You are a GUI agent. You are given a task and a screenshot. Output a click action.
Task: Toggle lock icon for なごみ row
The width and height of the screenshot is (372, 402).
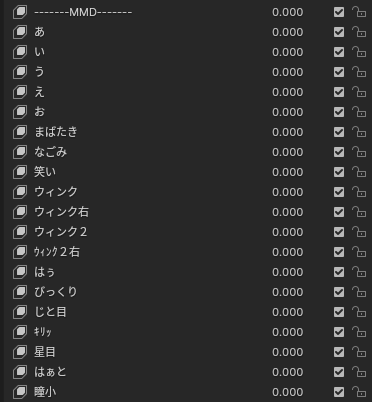click(359, 152)
